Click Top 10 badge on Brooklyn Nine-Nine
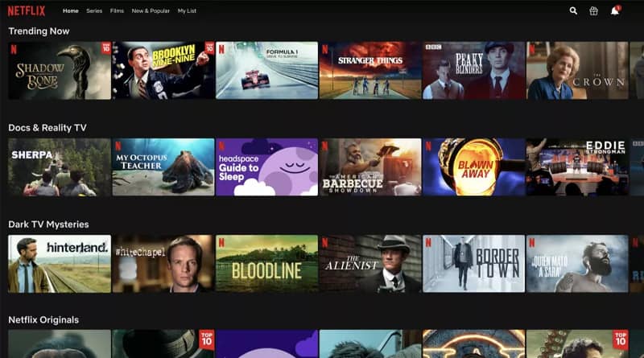 click(x=210, y=48)
